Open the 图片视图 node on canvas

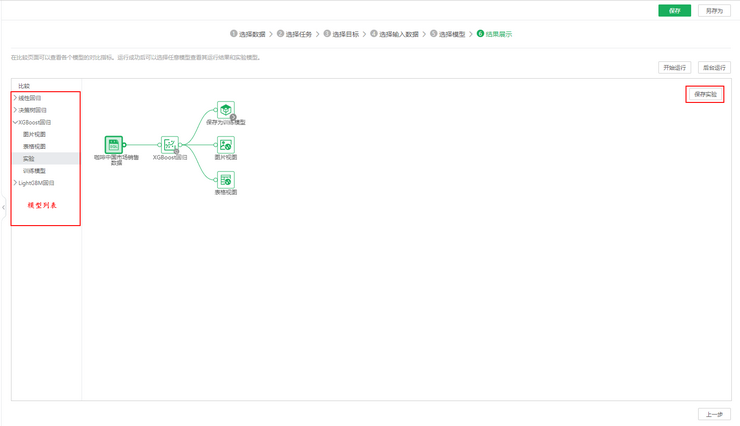point(226,145)
